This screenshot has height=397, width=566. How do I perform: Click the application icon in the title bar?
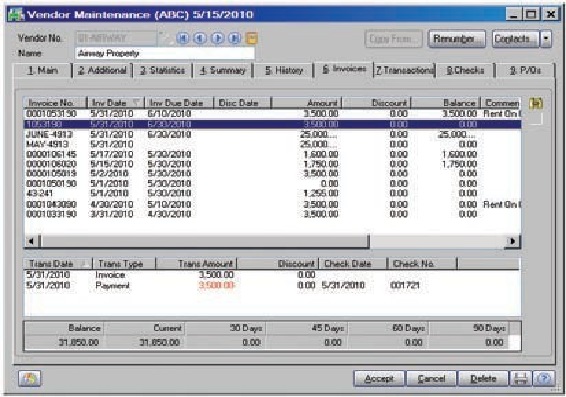[x=16, y=15]
